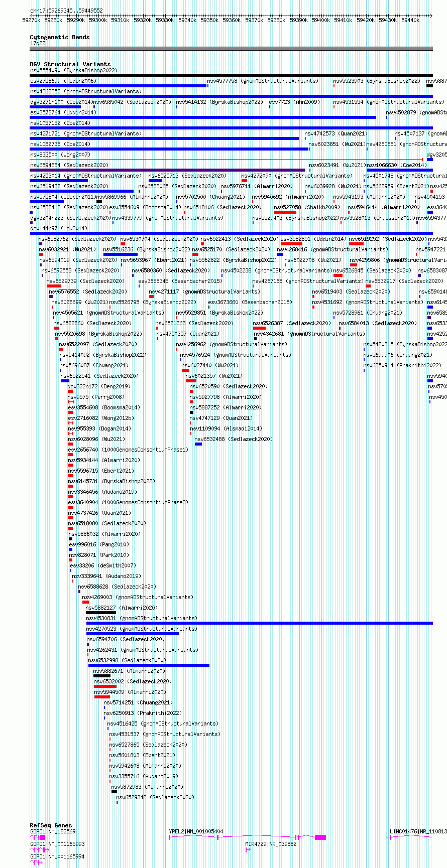447x868 pixels.
Task: Select the nsv527058 (Shaikh2009) red bar
Action: 285,212
